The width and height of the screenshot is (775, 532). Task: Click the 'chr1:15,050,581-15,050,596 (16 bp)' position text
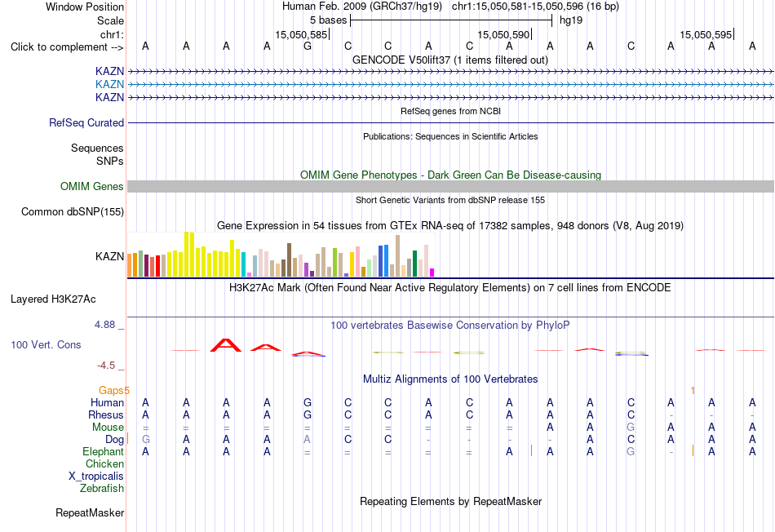[x=535, y=7]
